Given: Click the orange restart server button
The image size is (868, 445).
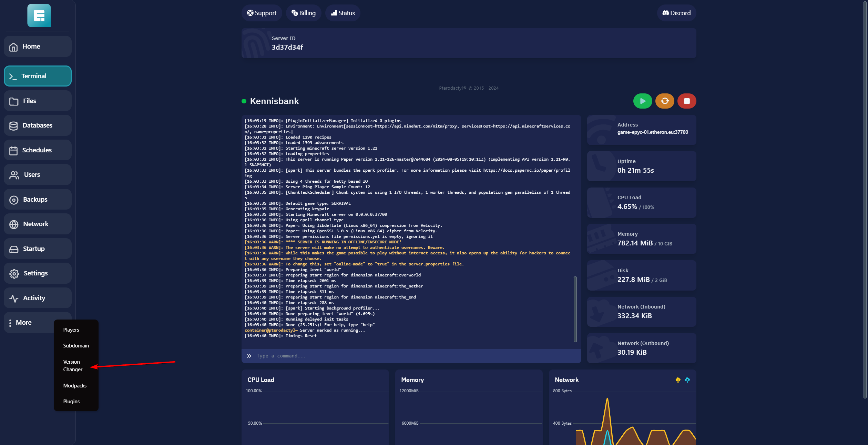Looking at the screenshot, I should 665,101.
